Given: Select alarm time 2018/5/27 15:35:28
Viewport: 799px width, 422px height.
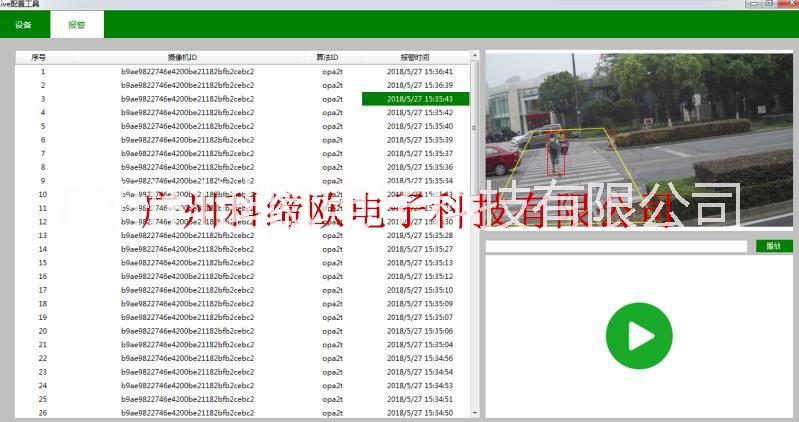Looking at the screenshot, I should 419,235.
